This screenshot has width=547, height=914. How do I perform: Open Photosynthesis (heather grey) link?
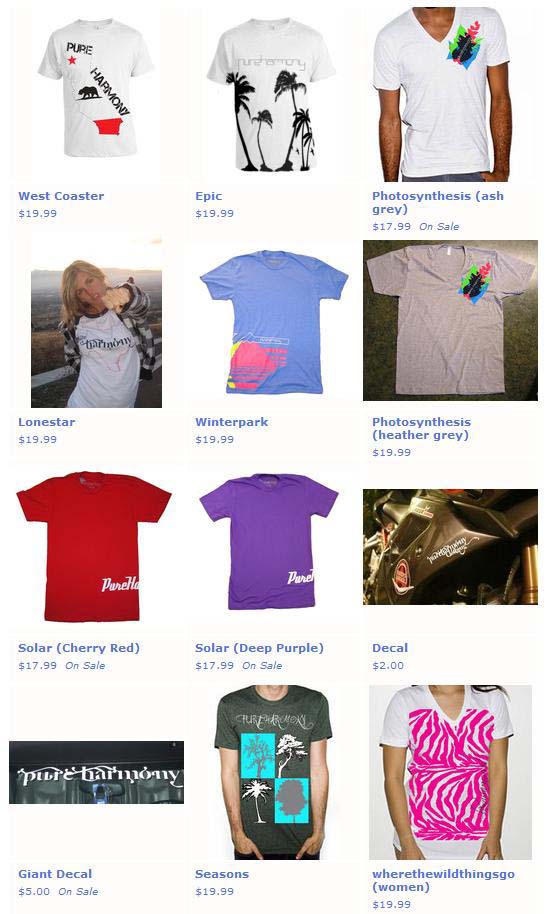click(422, 428)
